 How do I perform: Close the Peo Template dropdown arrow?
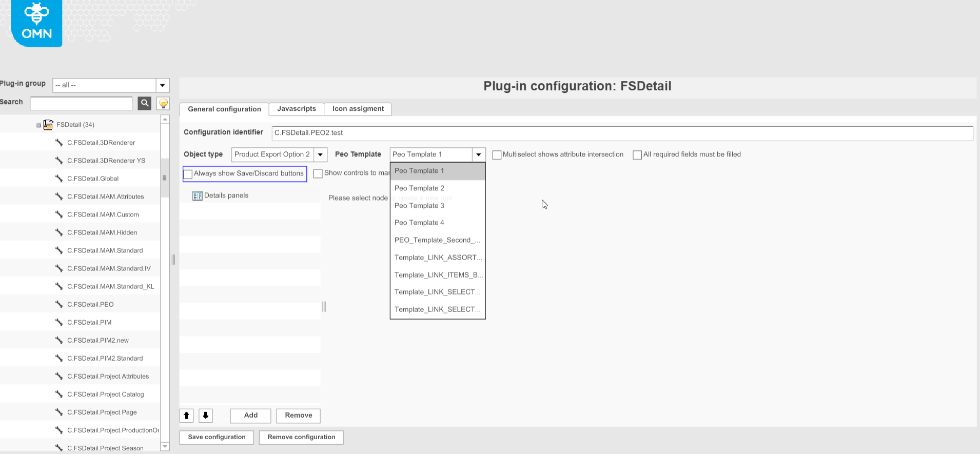pyautogui.click(x=479, y=154)
